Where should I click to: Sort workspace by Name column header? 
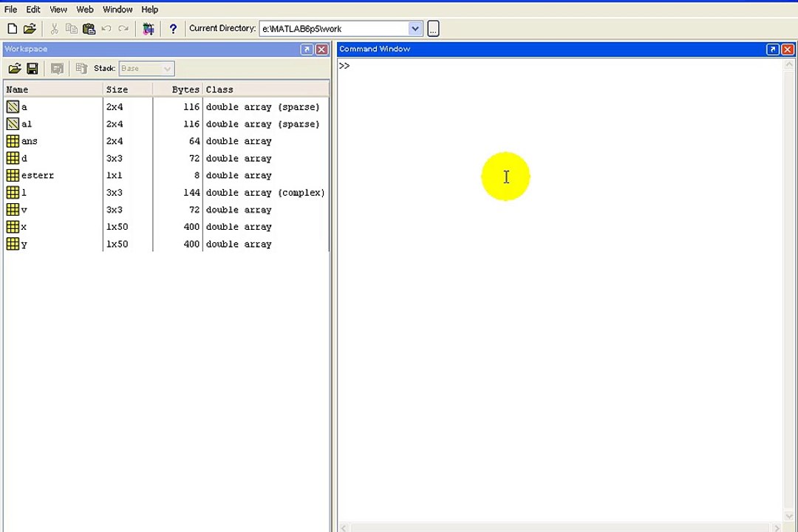pyautogui.click(x=53, y=89)
